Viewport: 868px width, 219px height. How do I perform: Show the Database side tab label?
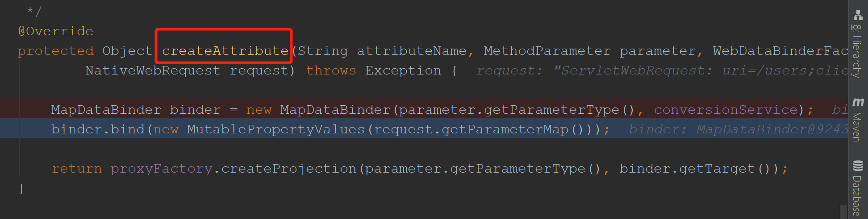pos(856,195)
